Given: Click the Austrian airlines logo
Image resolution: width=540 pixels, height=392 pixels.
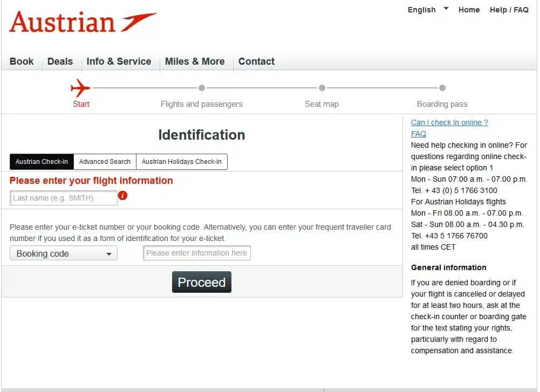Looking at the screenshot, I should (x=83, y=22).
